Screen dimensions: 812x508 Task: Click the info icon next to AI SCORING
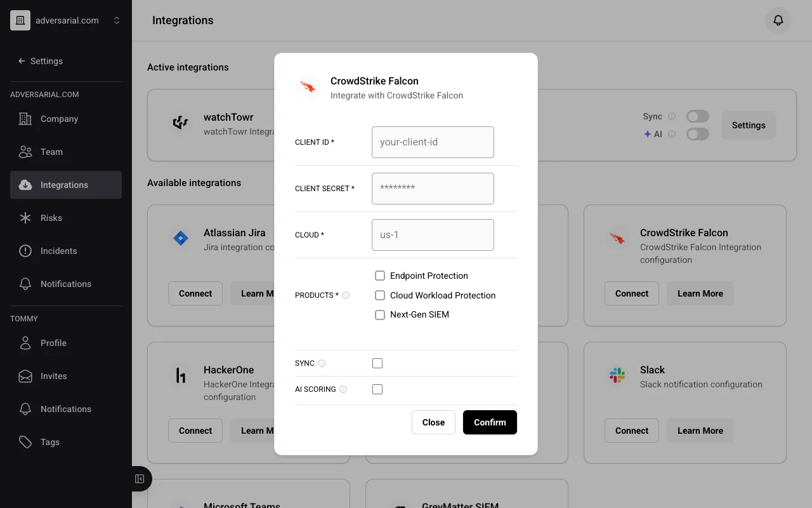343,389
